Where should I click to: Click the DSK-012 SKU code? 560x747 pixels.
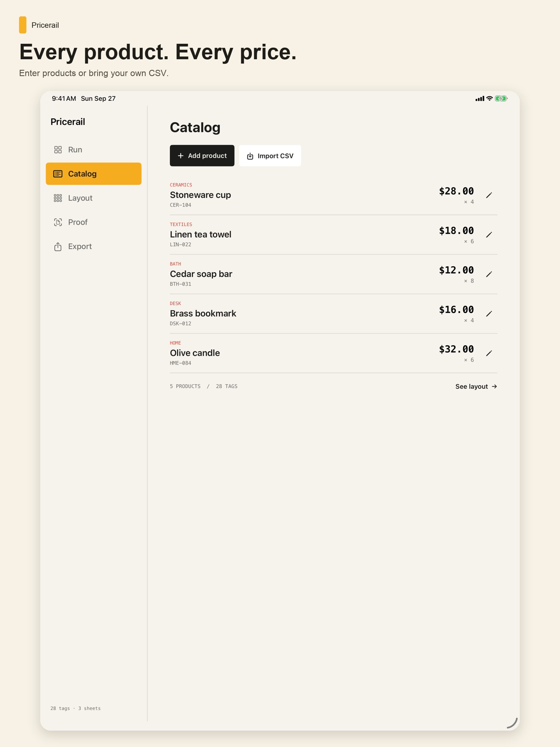pos(181,324)
